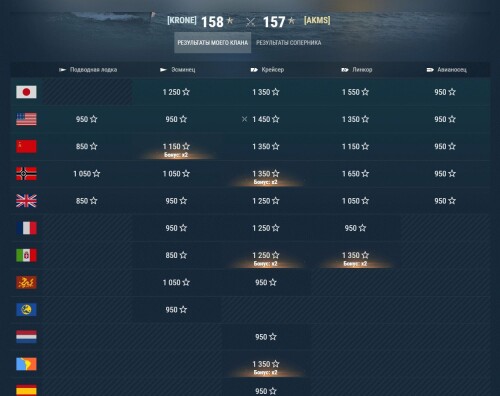Viewport: 500px width, 396px height.
Task: Click the German flag icon
Action: pyautogui.click(x=26, y=174)
